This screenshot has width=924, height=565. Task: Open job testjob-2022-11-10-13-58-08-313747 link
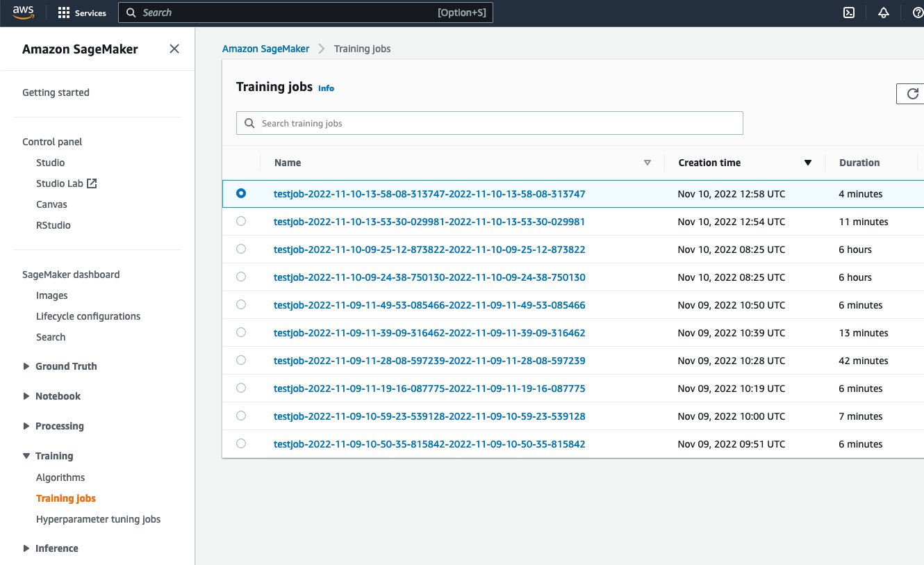pyautogui.click(x=429, y=194)
